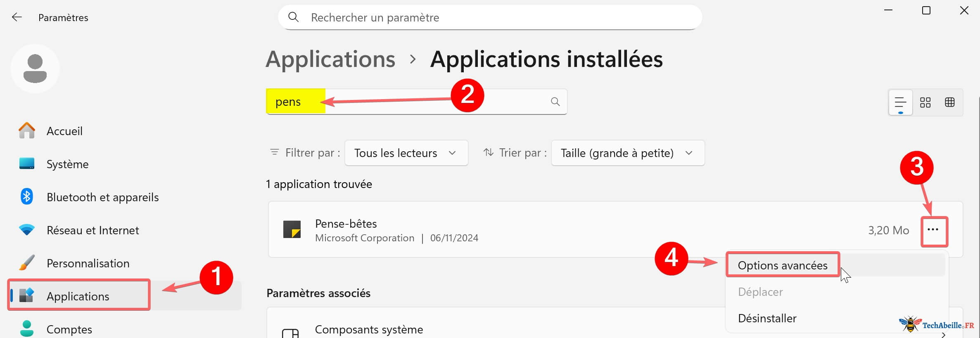
Task: Open Bluetooth et appareils settings
Action: click(102, 197)
